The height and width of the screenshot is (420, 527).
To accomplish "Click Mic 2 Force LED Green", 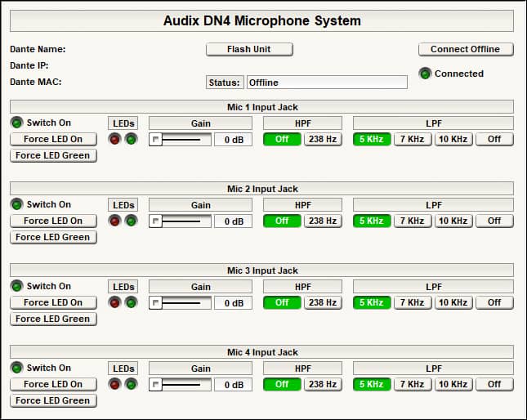I will click(x=53, y=237).
